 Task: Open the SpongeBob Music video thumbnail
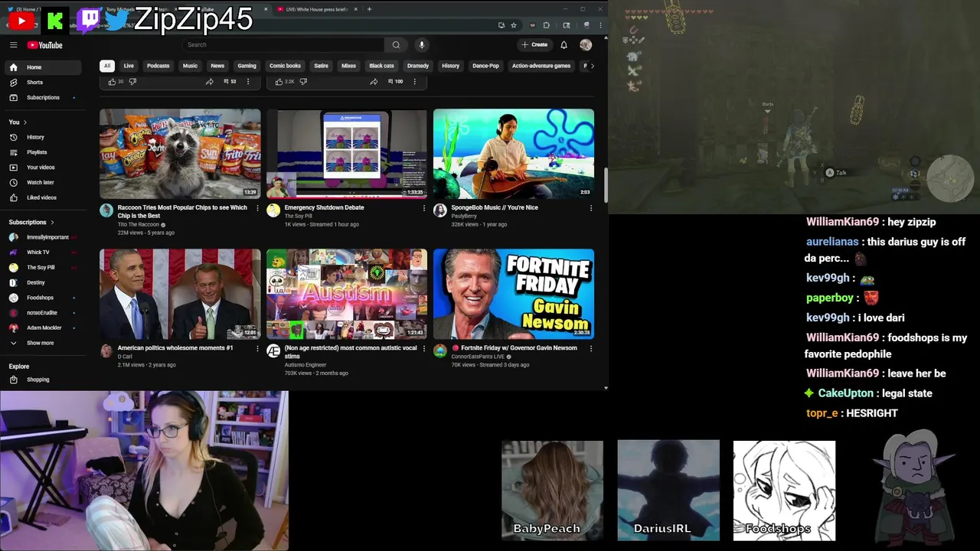(514, 154)
